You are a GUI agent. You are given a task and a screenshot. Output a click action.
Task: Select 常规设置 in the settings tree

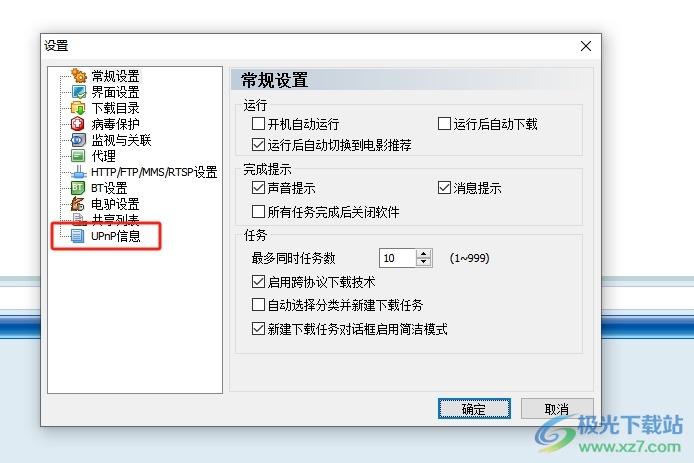[x=115, y=76]
